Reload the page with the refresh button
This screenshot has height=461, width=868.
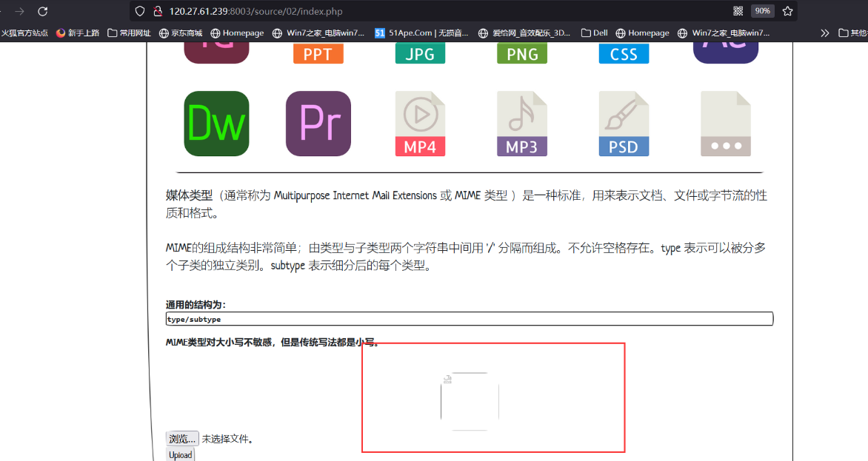(43, 11)
